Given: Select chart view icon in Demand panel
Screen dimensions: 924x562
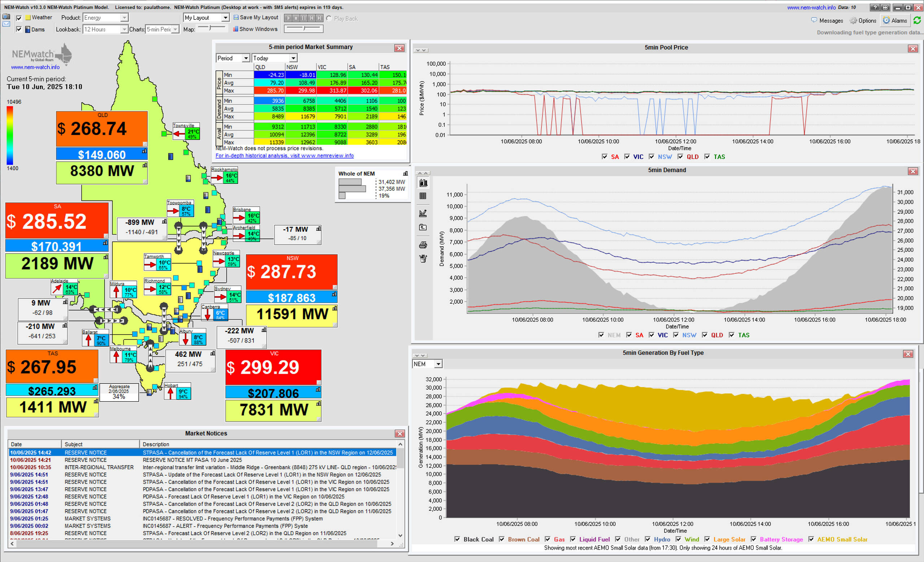Looking at the screenshot, I should coord(423,183).
